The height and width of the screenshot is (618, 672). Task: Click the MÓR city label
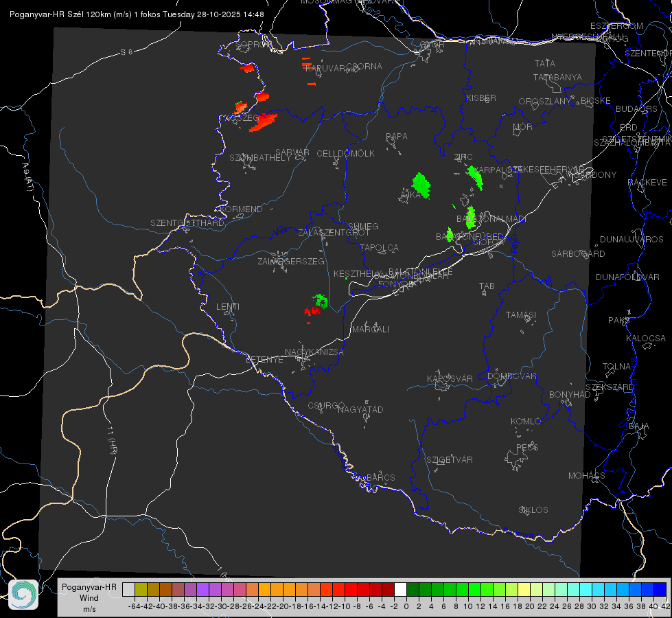tap(523, 126)
